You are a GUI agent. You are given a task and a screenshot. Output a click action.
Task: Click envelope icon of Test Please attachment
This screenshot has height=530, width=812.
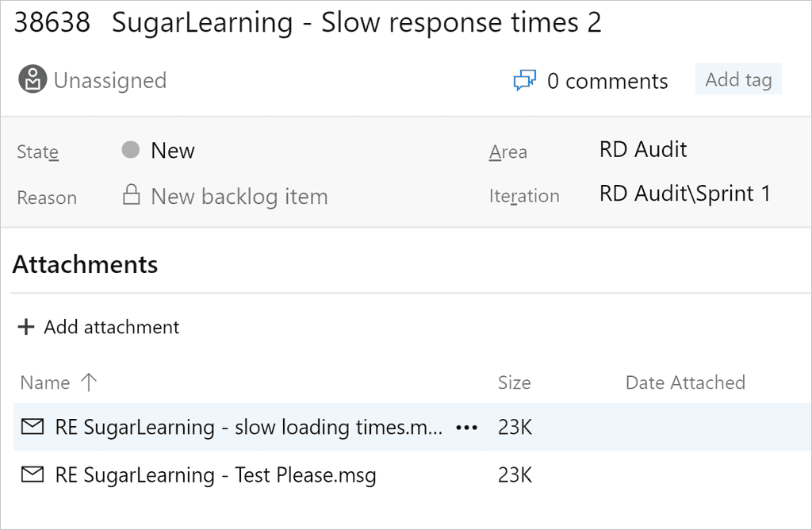click(x=32, y=474)
